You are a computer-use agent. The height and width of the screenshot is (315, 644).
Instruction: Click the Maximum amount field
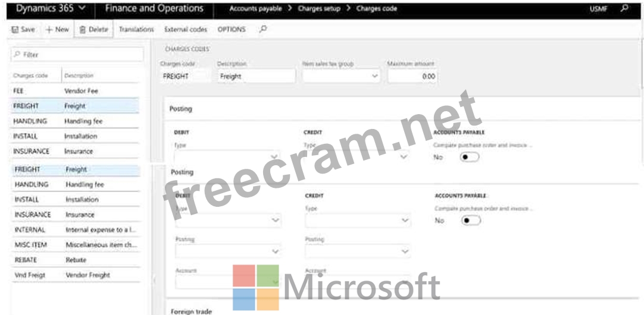coord(412,76)
